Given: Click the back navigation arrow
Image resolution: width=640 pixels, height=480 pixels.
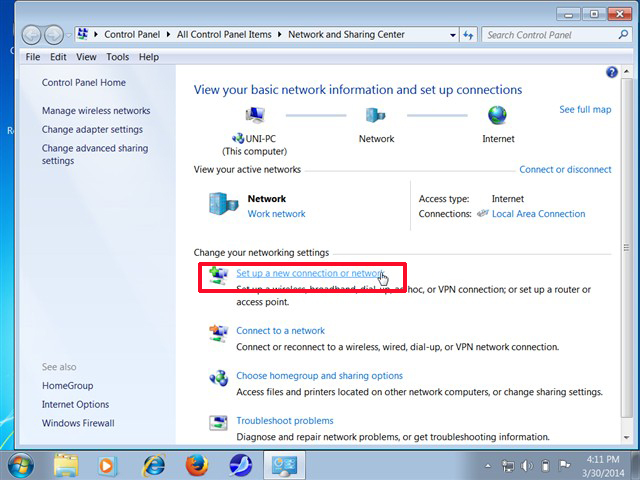Looking at the screenshot, I should [31, 35].
